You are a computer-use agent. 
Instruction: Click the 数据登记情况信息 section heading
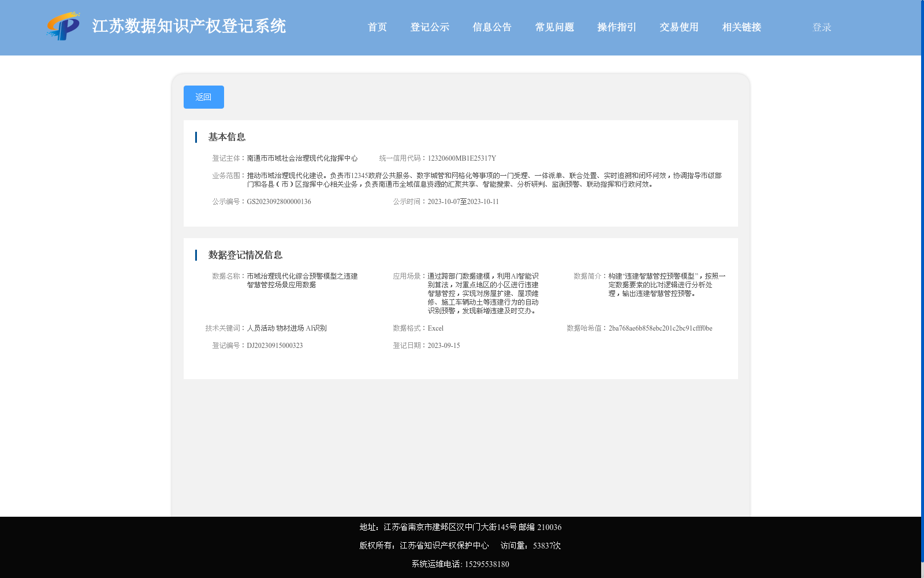point(245,255)
